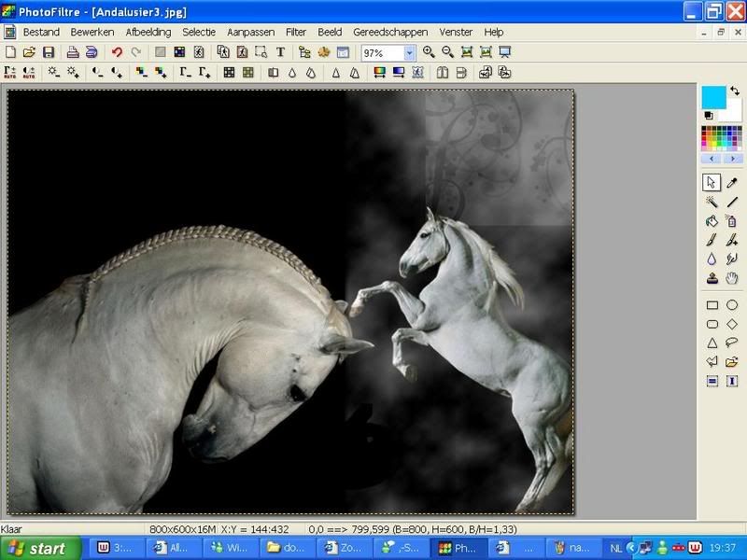Choose the lasso selection shape
This screenshot has height=560, width=747.
tap(732, 343)
